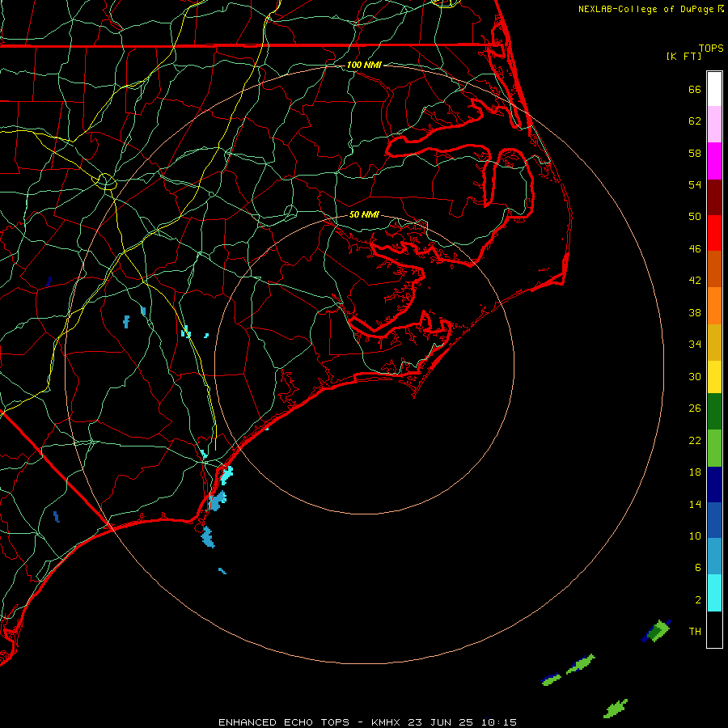Click the "TH" threshold label

[x=695, y=632]
